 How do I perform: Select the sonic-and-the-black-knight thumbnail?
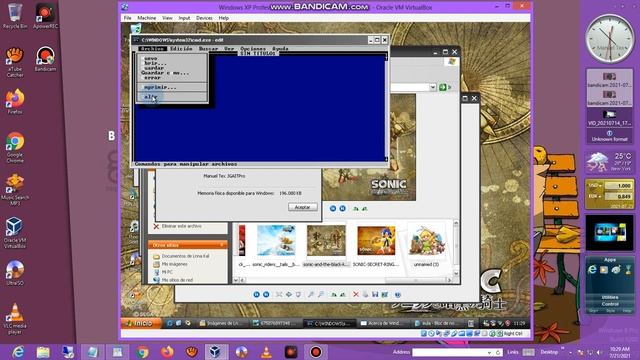coord(326,245)
